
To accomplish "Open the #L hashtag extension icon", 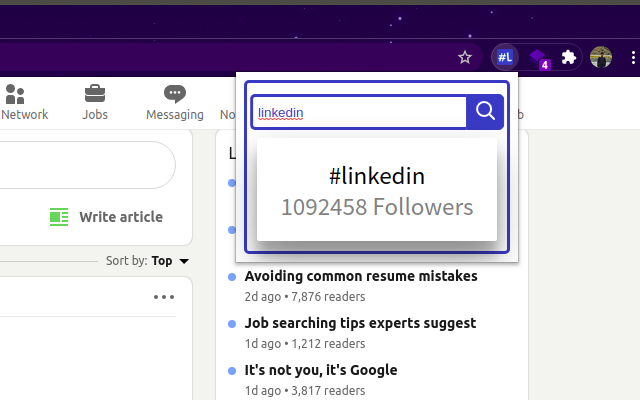I will [x=505, y=57].
